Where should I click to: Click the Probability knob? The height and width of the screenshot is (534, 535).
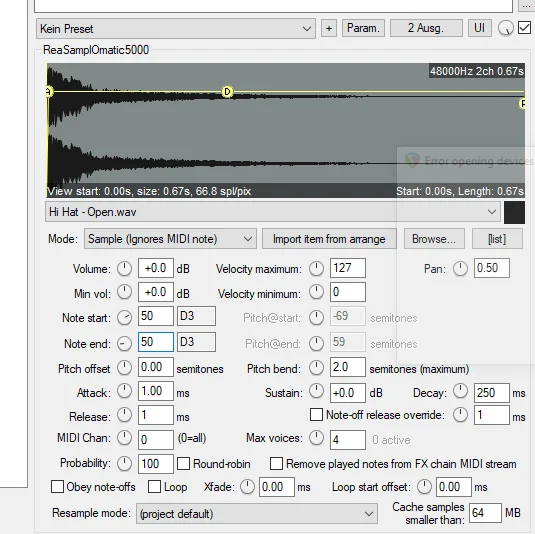pos(125,463)
